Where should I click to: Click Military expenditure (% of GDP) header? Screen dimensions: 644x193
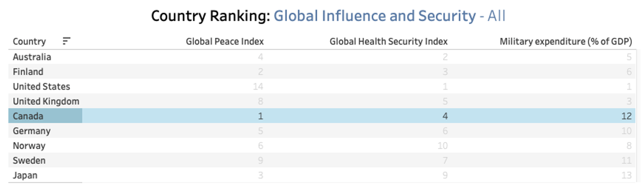point(566,41)
